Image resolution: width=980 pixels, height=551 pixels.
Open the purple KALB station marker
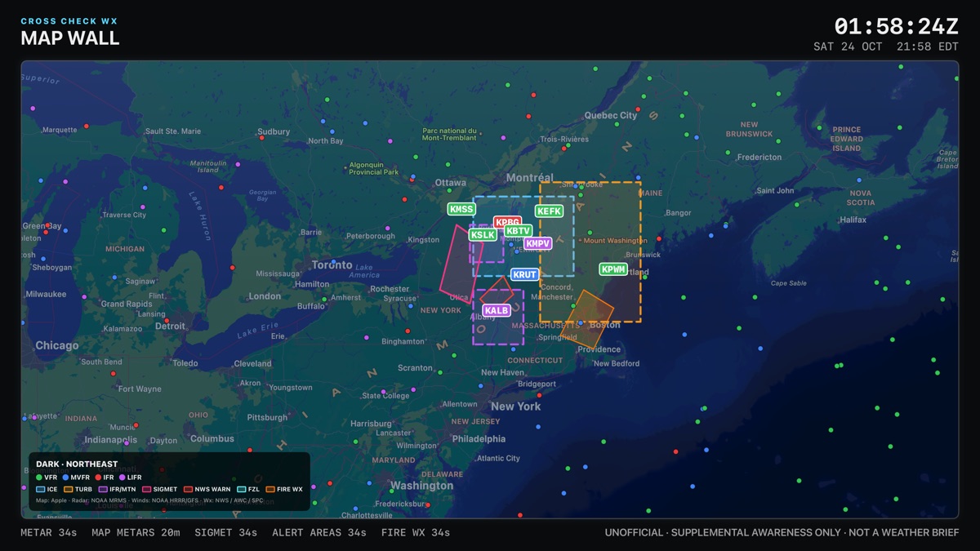[x=497, y=310]
